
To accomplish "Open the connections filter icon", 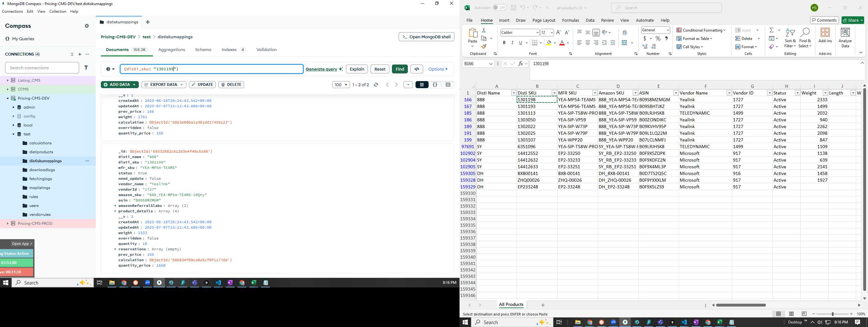I will 86,68.
